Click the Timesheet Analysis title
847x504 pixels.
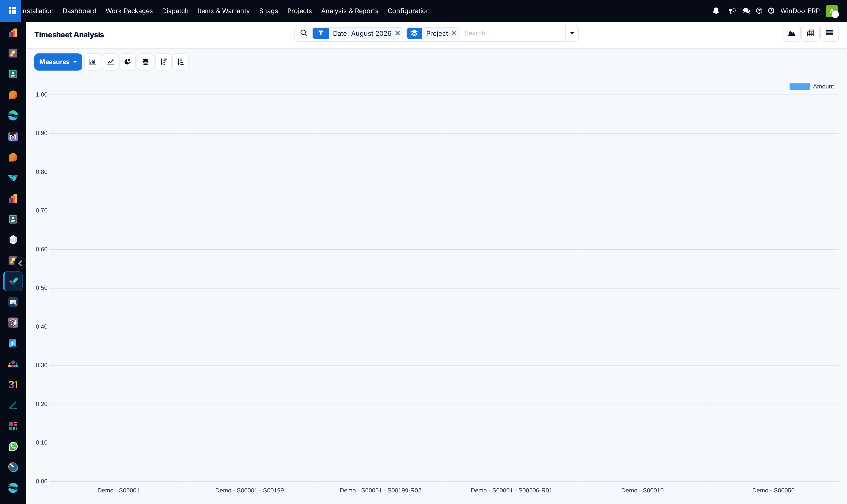(x=69, y=35)
